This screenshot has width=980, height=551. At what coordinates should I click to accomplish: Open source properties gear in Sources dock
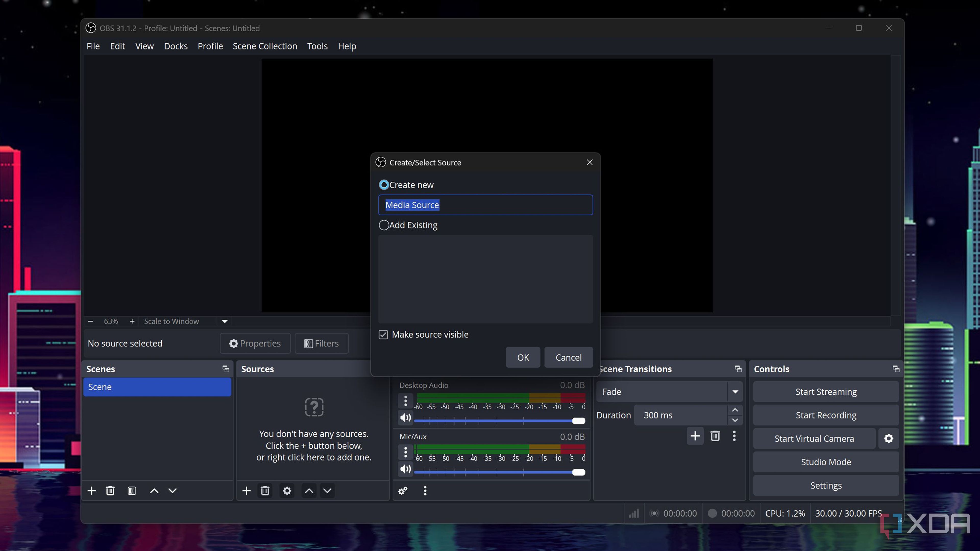287,491
